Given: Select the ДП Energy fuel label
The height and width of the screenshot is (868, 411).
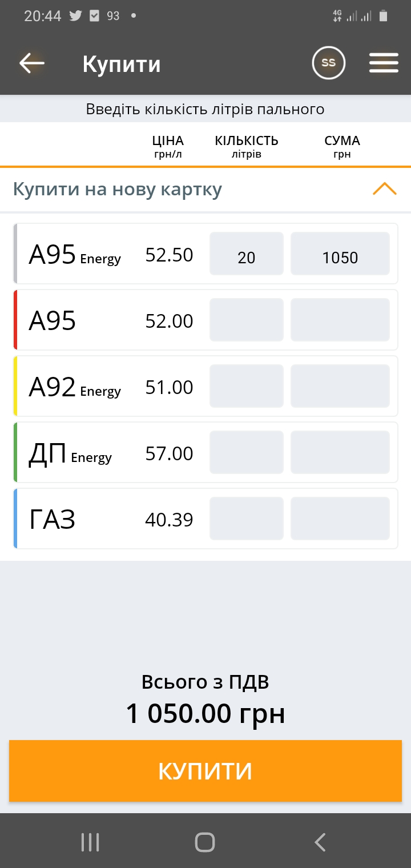Looking at the screenshot, I should (x=70, y=454).
